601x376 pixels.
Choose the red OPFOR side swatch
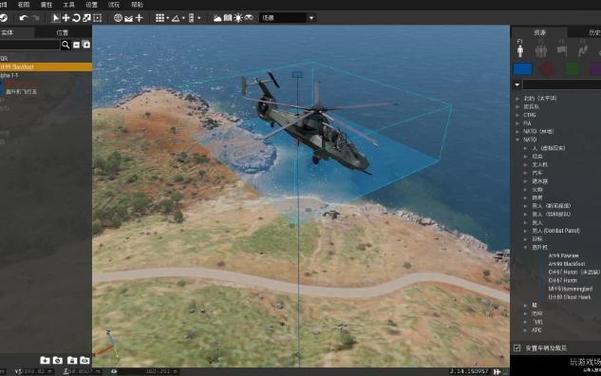point(547,69)
